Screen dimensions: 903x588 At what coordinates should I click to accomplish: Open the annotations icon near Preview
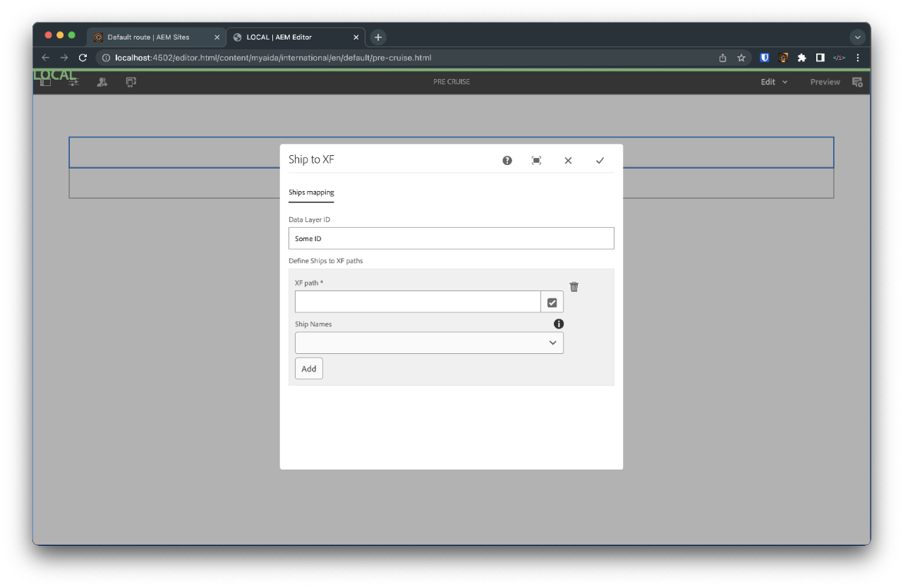(x=857, y=82)
